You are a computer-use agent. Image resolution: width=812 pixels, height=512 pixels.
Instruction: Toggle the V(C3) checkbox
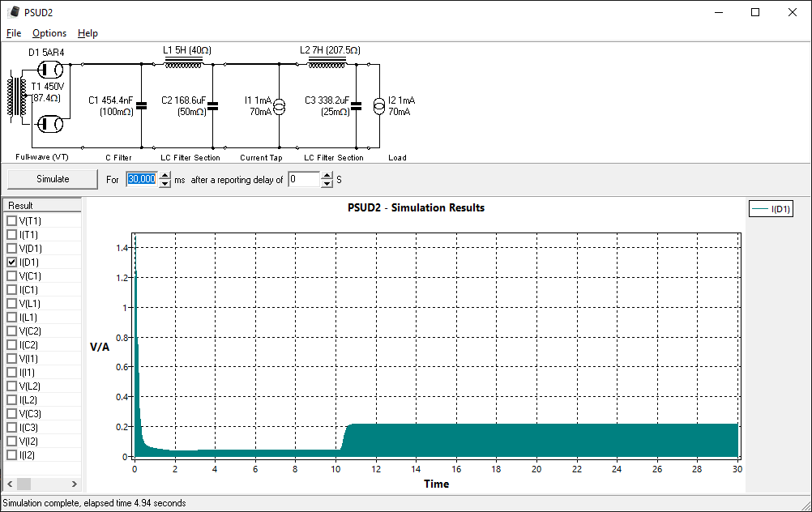click(11, 414)
